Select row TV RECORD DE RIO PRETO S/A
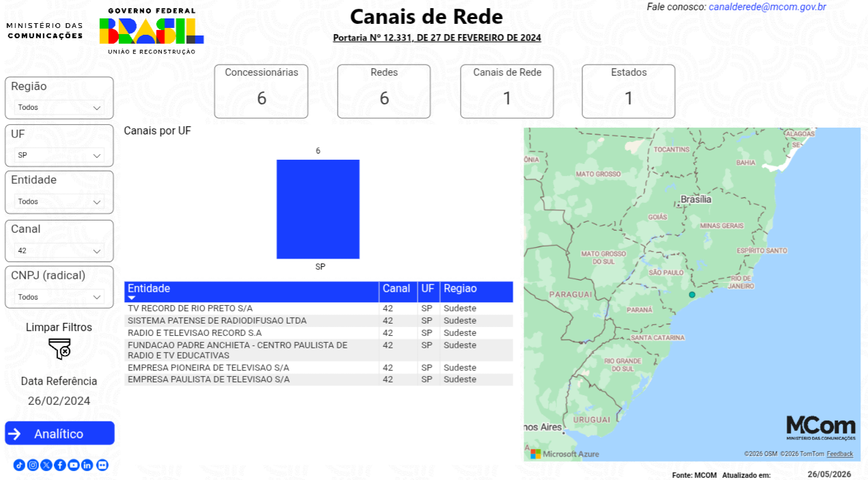 pos(318,309)
